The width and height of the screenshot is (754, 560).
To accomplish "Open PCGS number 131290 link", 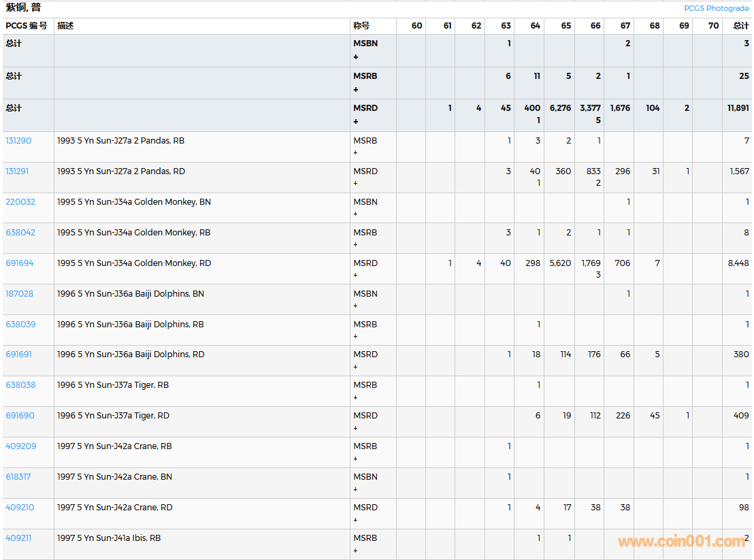I will point(18,141).
